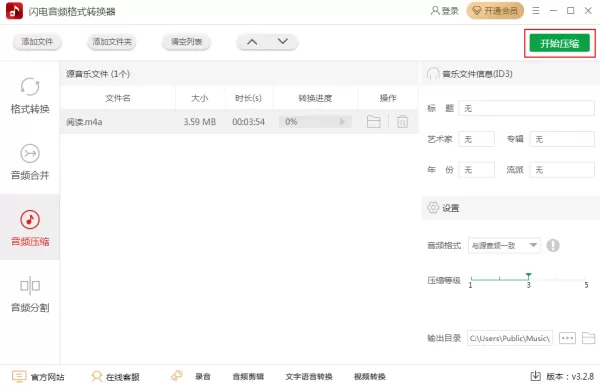The width and height of the screenshot is (600, 388).
Task: Open the 在线客服 link
Action: [x=115, y=377]
